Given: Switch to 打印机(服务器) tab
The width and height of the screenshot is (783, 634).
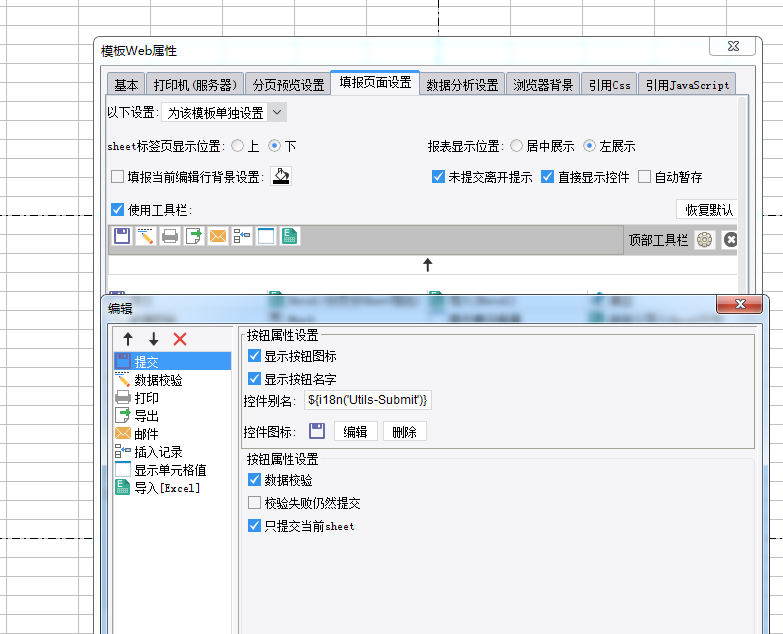Looking at the screenshot, I should (x=195, y=84).
